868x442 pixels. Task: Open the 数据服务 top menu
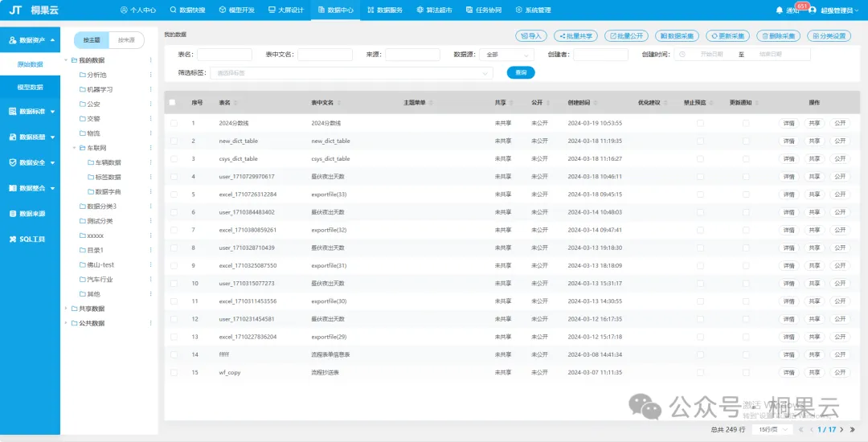385,10
